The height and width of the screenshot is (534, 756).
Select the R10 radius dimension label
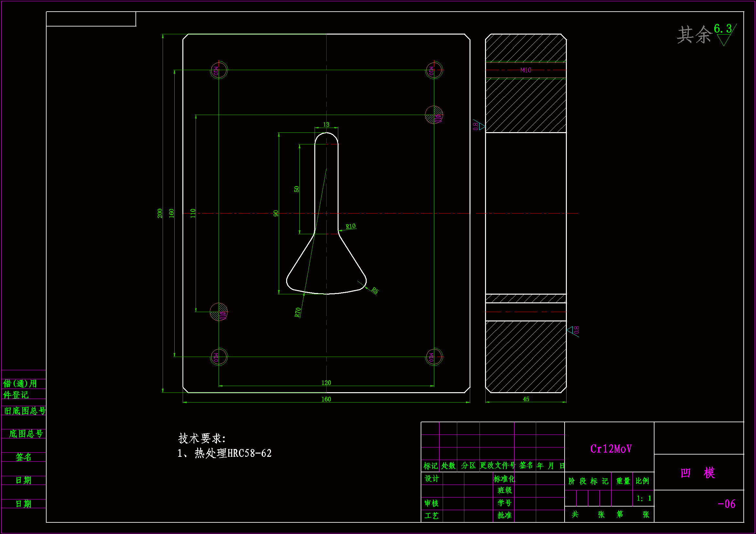[x=350, y=226]
